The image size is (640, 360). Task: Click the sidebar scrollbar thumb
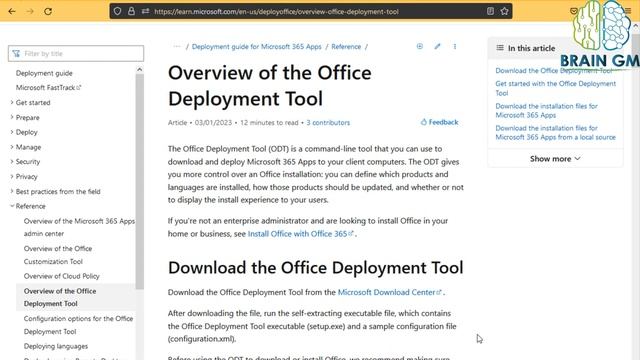pos(140,182)
